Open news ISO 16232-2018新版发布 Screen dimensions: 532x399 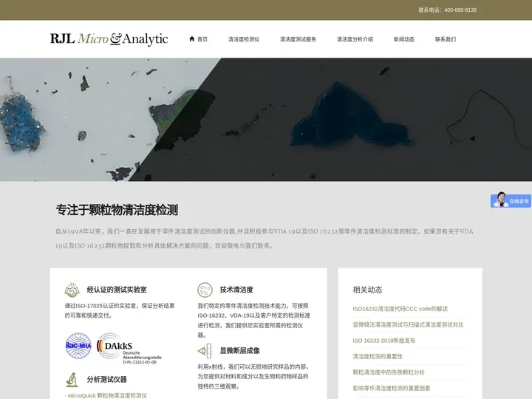click(x=384, y=341)
